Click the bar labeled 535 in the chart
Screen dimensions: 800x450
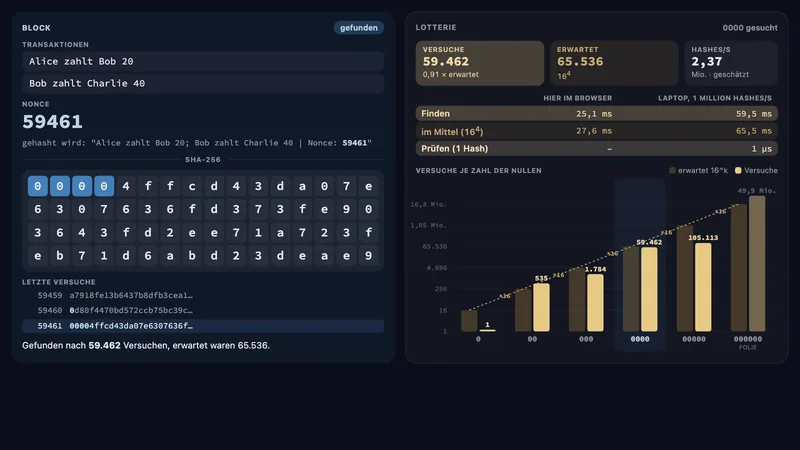pos(541,308)
